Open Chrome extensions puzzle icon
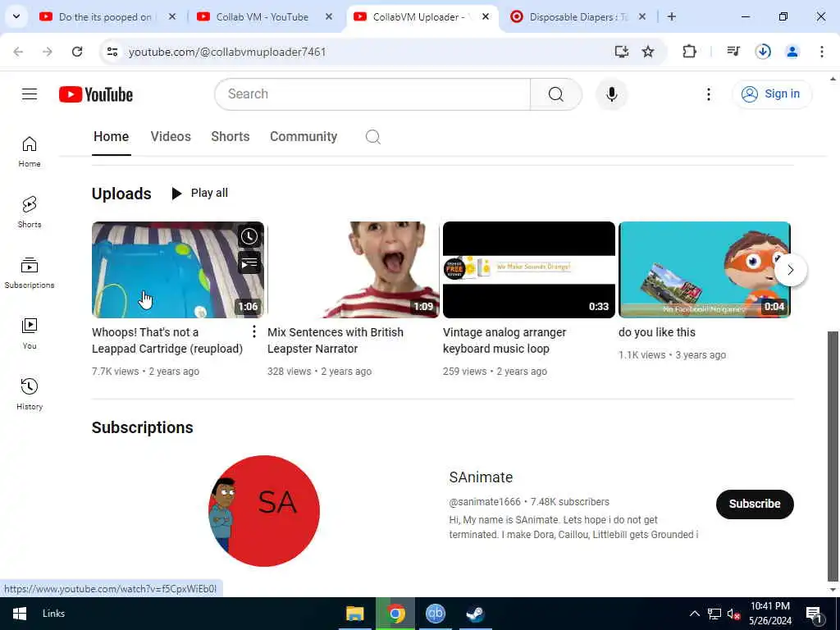The image size is (840, 630). pos(689,52)
